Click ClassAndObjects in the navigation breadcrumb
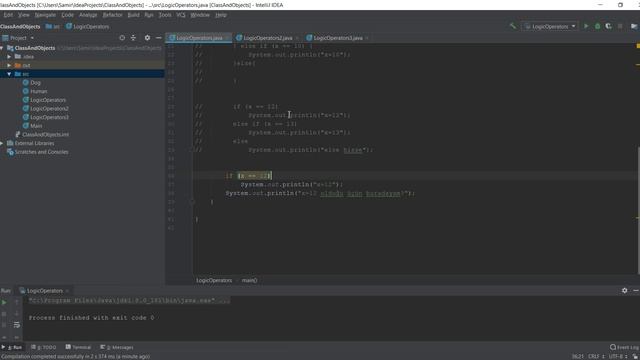The height and width of the screenshot is (360, 640). 20,27
